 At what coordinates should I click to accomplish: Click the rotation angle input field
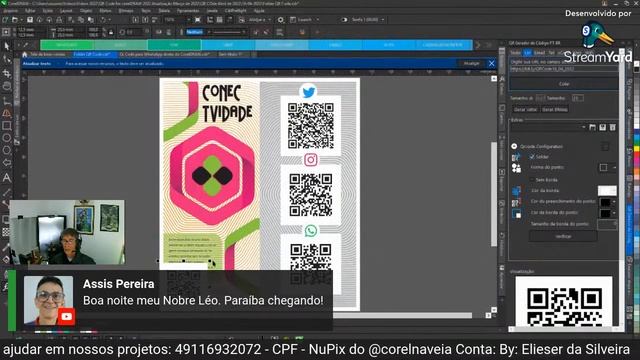point(134,32)
